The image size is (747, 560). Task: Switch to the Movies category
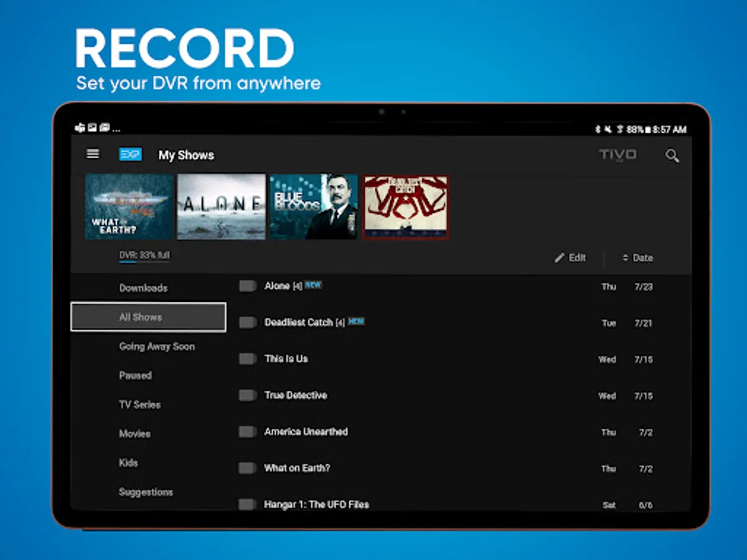click(x=135, y=434)
